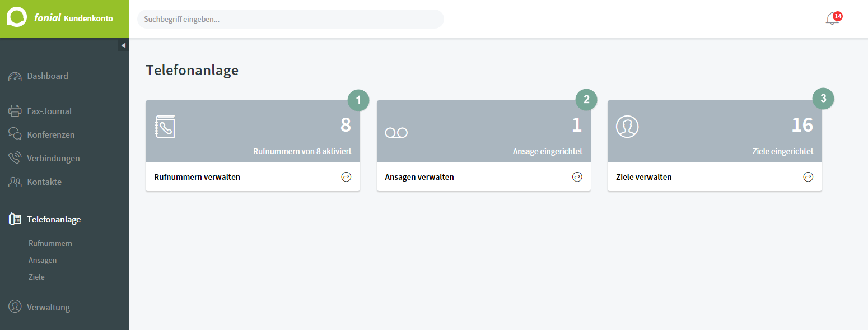Screen dimensions: 868x330
Task: Collapse the sidebar with the arrow toggle
Action: tap(123, 45)
